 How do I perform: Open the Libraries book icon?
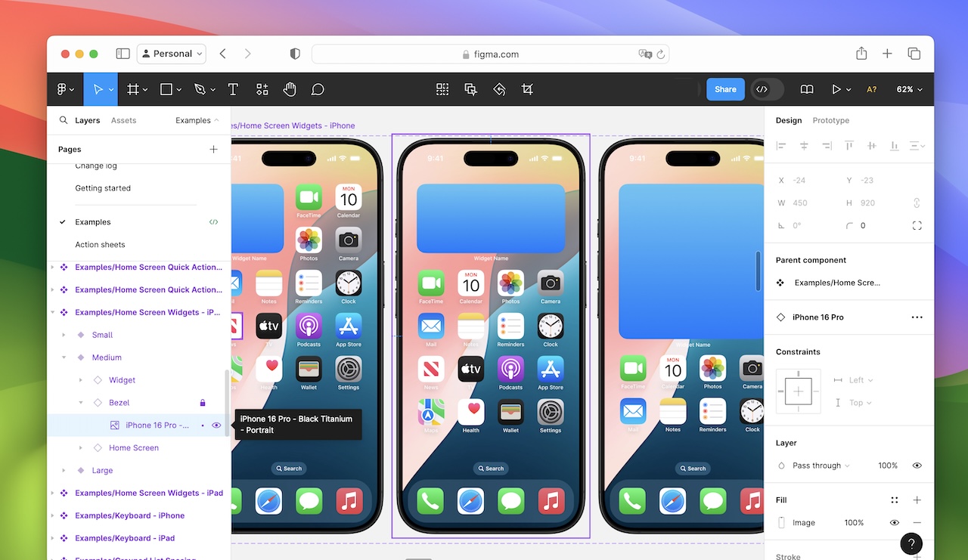pyautogui.click(x=807, y=89)
